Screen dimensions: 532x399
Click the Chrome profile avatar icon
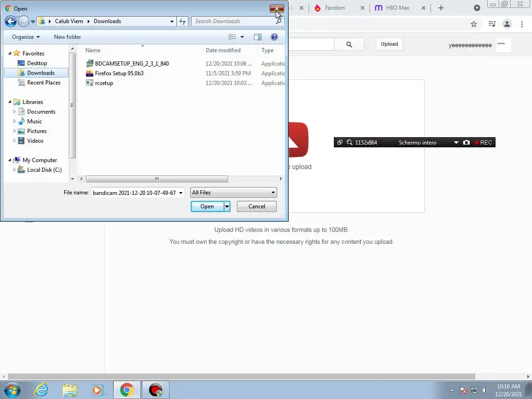point(507,24)
